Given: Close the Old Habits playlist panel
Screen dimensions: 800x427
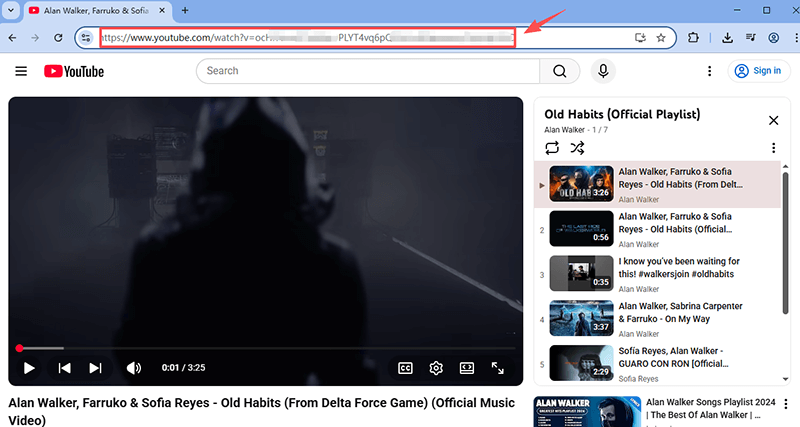Looking at the screenshot, I should click(773, 120).
